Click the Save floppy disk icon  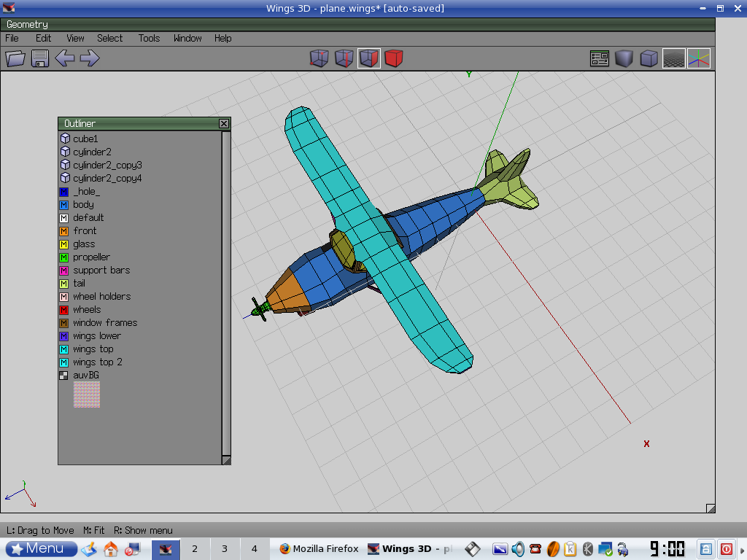point(39,58)
